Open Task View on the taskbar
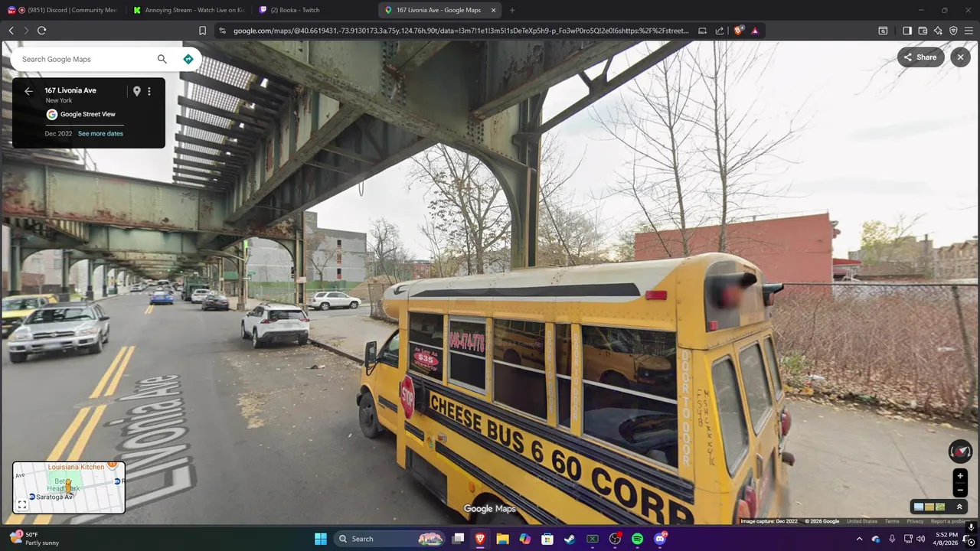980x551 pixels. (458, 539)
